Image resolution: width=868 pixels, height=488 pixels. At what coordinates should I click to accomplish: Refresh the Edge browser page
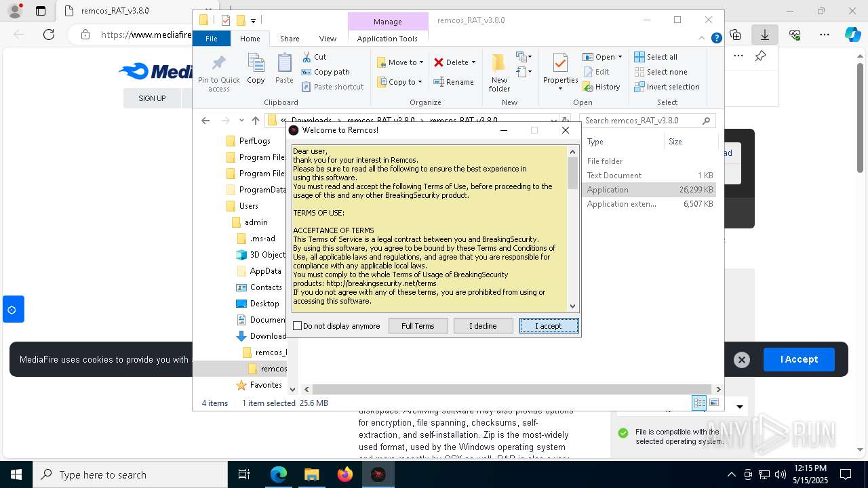pos(49,35)
